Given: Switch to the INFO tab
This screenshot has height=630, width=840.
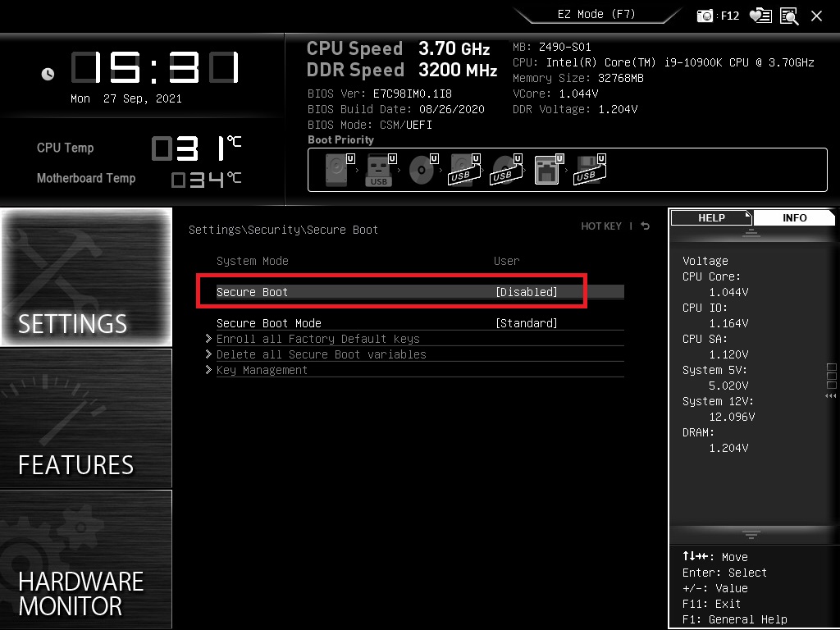Looking at the screenshot, I should coord(794,217).
